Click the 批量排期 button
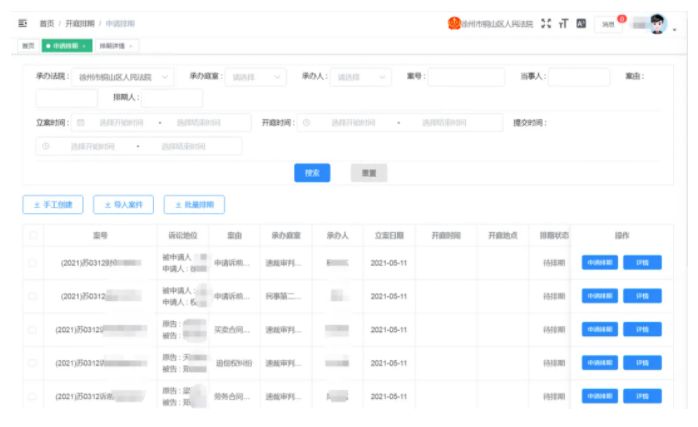698x427 pixels. click(x=194, y=205)
